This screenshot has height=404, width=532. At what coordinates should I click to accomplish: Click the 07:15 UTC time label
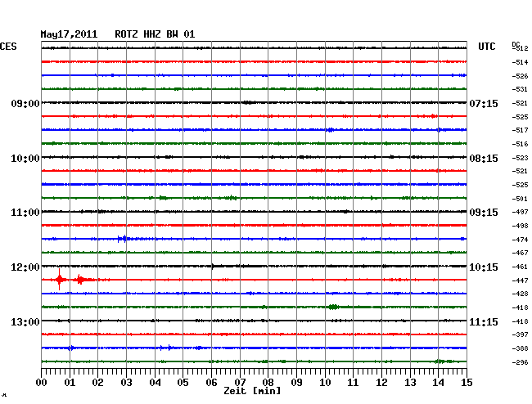pos(484,103)
